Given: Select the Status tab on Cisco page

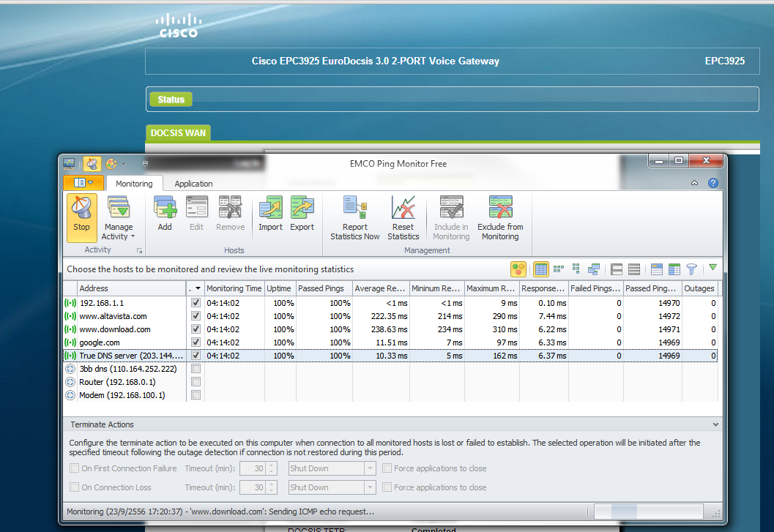Looking at the screenshot, I should point(171,100).
